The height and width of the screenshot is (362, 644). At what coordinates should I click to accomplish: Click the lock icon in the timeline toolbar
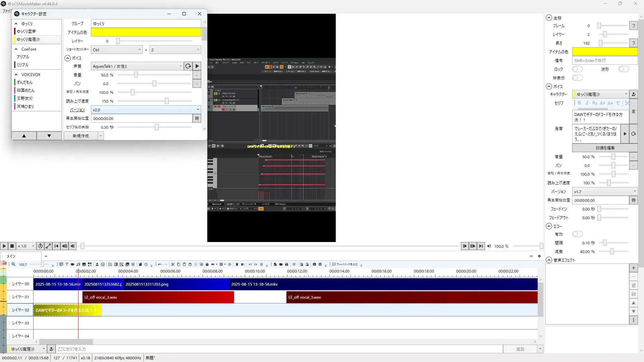[207, 264]
